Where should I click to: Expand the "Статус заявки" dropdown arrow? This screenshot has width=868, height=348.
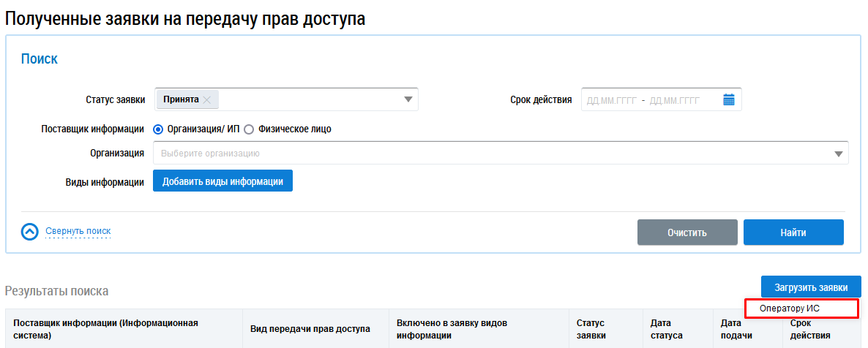[408, 100]
